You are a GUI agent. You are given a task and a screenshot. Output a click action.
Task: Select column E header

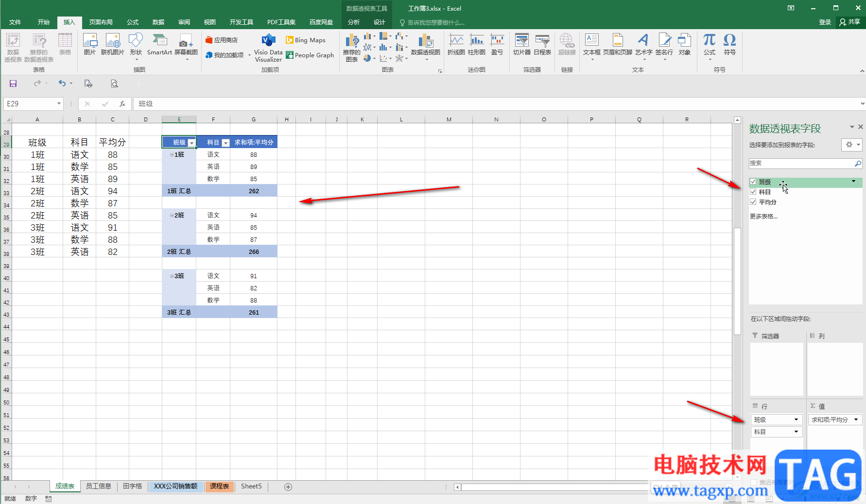pos(179,119)
